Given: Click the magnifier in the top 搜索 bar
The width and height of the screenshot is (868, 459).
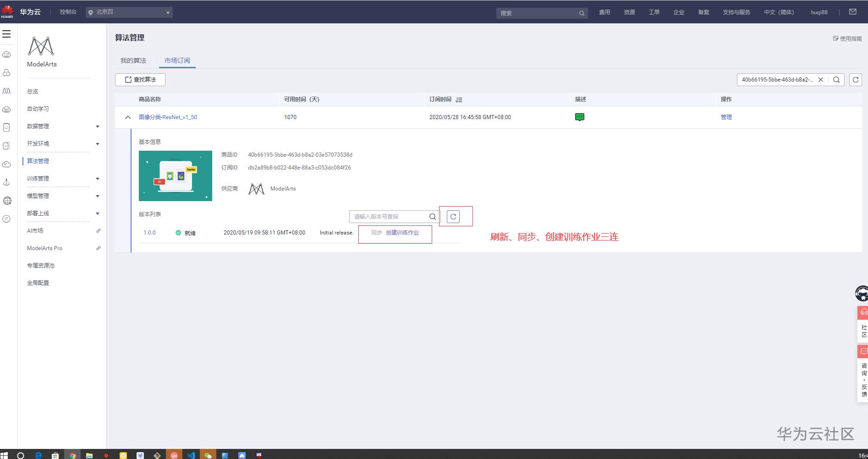Looking at the screenshot, I should (x=582, y=13).
